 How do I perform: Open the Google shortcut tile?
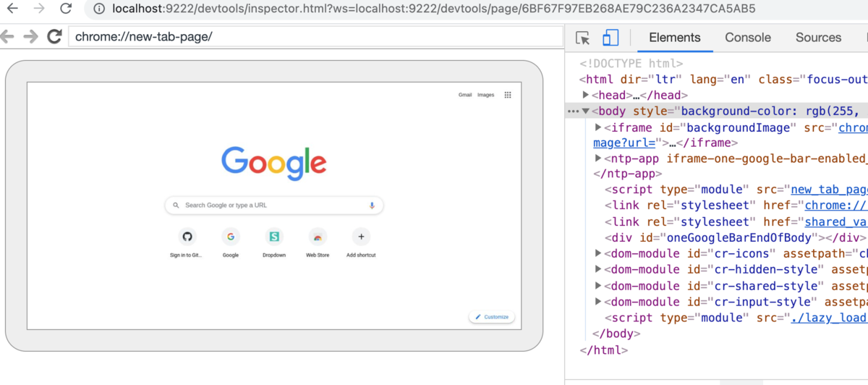click(x=231, y=242)
